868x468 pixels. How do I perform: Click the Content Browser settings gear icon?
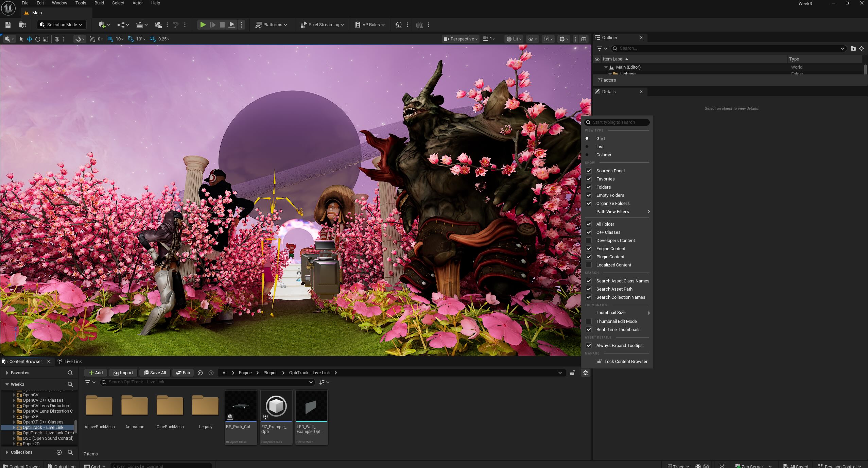click(585, 373)
